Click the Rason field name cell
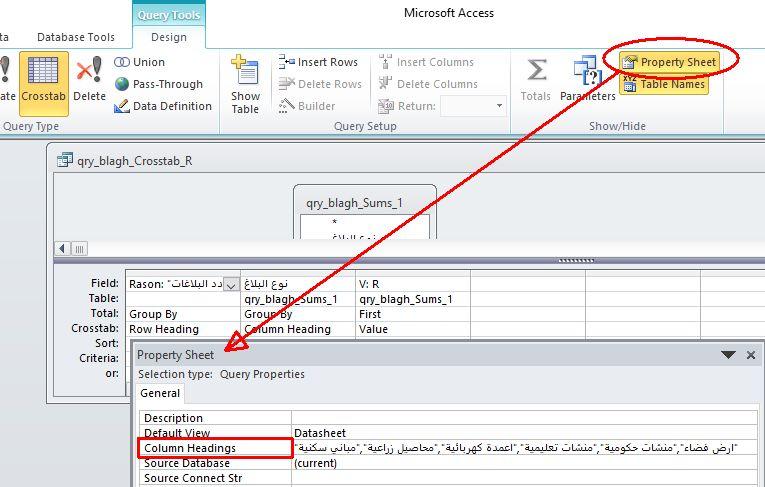Viewport: 765px width, 487px height. coord(175,284)
